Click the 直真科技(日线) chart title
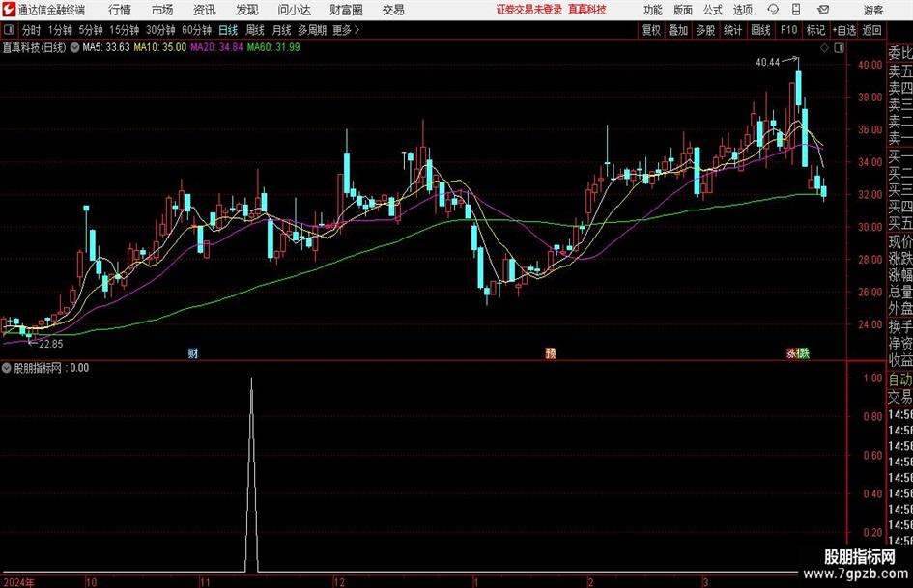The height and width of the screenshot is (588, 913). click(x=35, y=47)
